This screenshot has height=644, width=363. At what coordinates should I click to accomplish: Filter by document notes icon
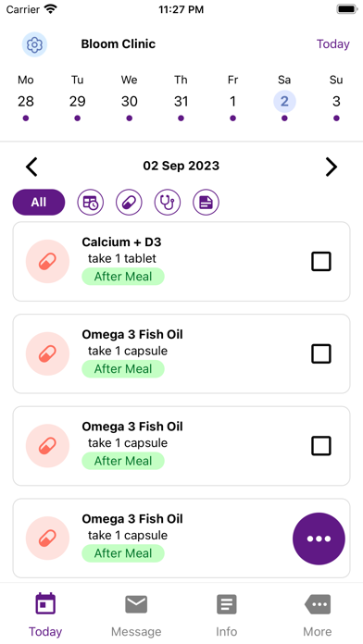[x=206, y=203]
